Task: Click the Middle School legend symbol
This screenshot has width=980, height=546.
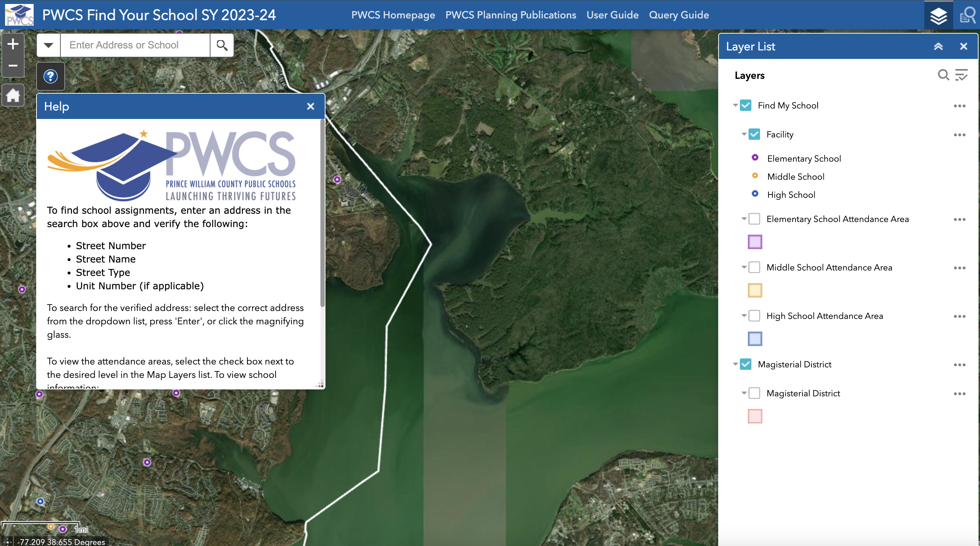Action: coord(755,176)
